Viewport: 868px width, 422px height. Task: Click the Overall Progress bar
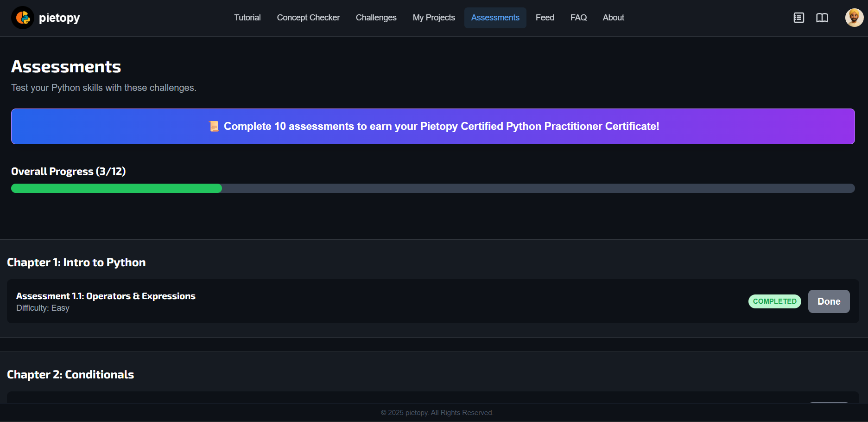point(432,188)
